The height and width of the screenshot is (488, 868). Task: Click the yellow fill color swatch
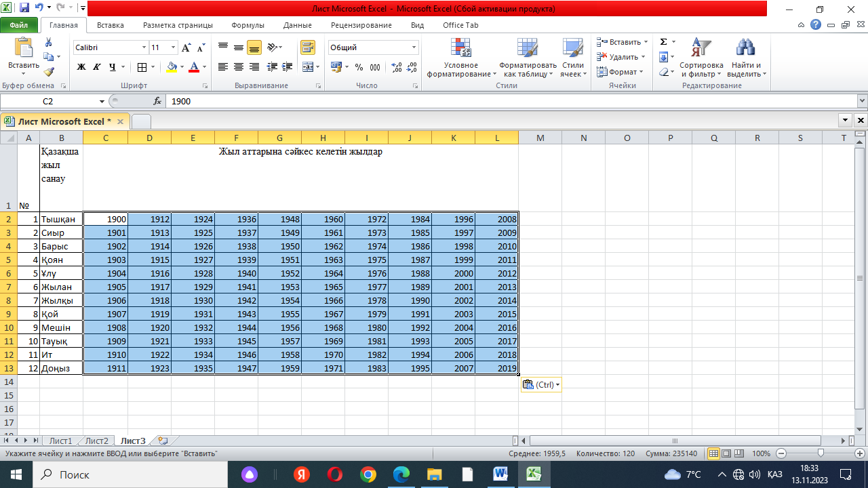coord(171,67)
